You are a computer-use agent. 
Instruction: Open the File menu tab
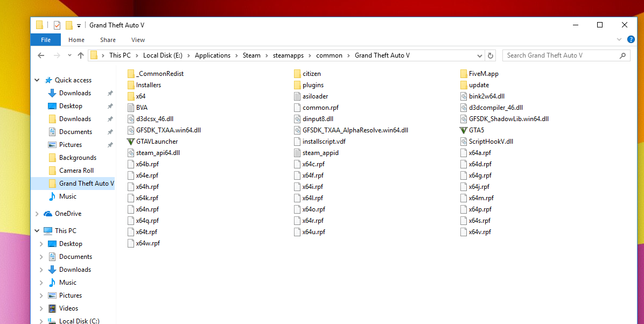click(x=46, y=40)
